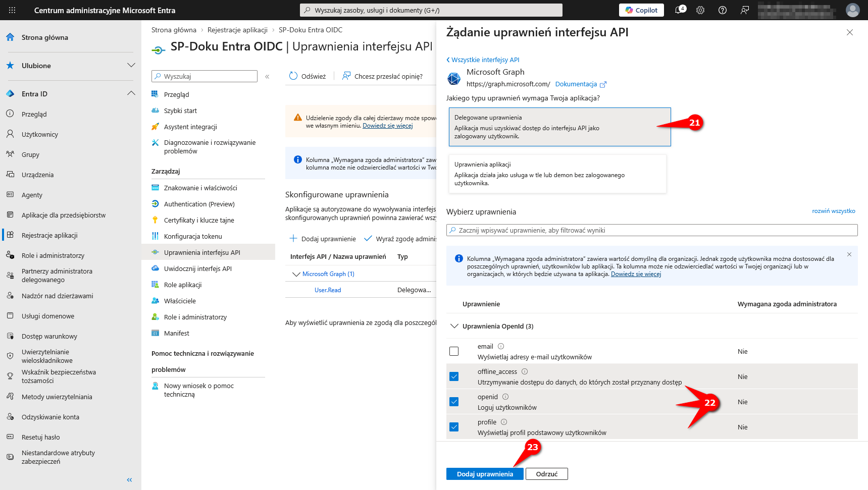This screenshot has height=490, width=868.
Task: Check the email permission checkbox
Action: (454, 351)
